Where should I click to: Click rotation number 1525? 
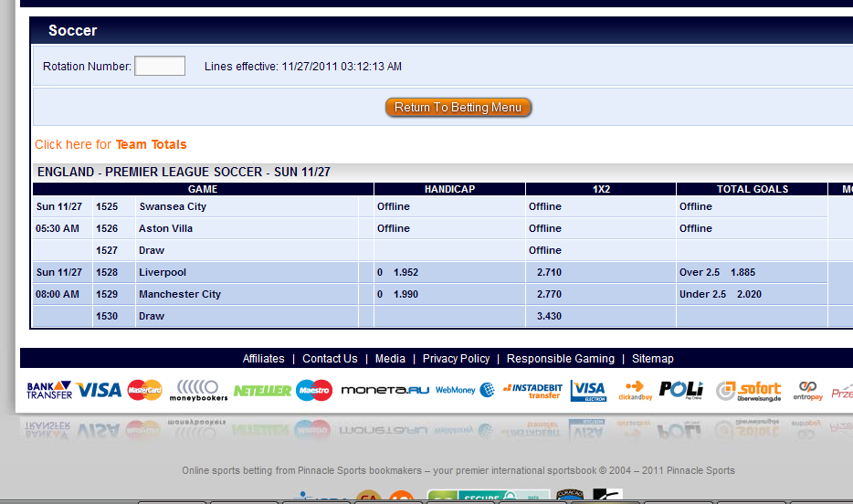[107, 206]
